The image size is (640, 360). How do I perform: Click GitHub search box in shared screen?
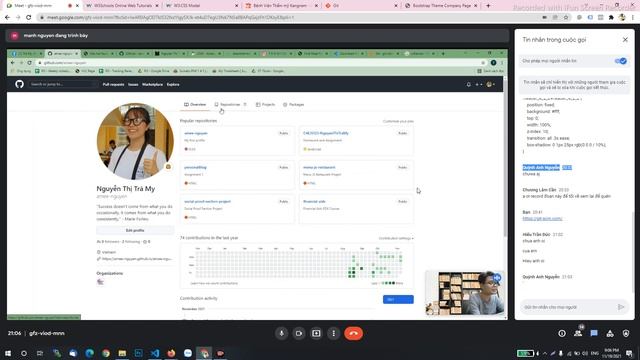(x=63, y=84)
